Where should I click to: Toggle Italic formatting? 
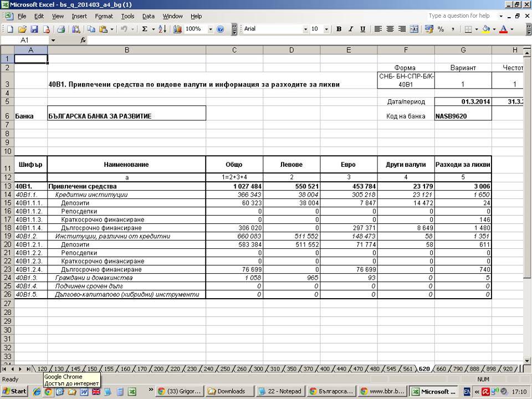[350, 29]
